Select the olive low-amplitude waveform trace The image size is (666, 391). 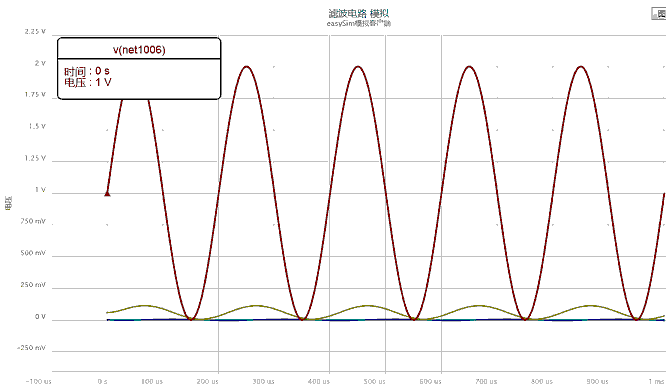coord(255,306)
